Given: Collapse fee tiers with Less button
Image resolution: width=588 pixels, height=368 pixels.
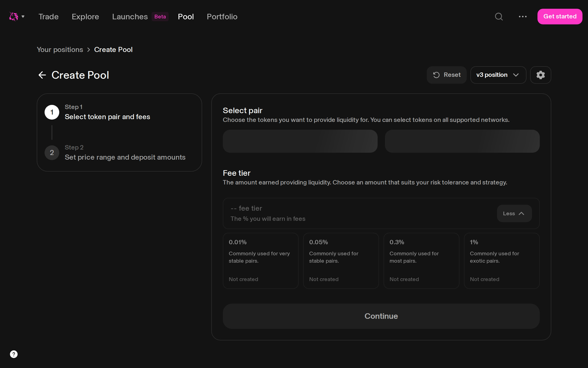Looking at the screenshot, I should (514, 213).
